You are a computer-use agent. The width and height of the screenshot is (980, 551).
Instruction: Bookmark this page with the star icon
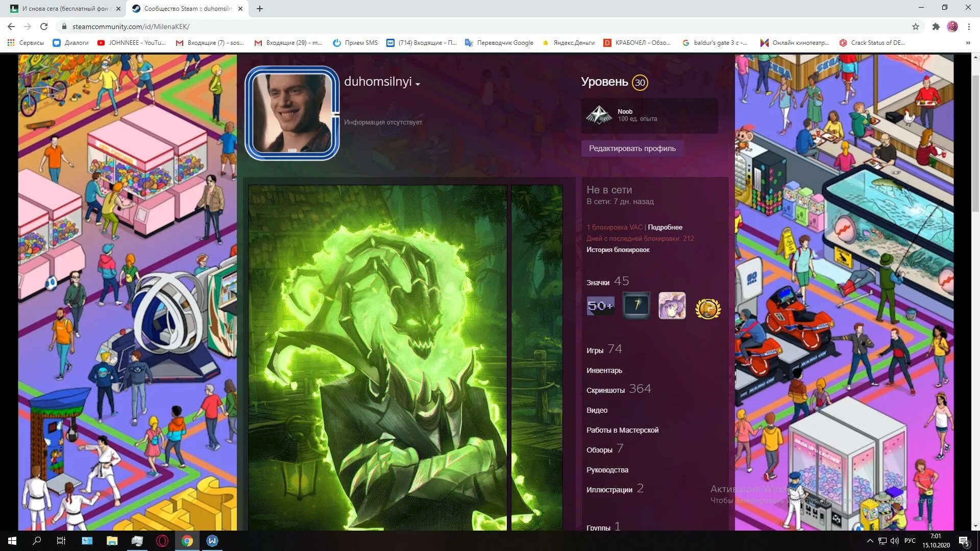click(916, 27)
